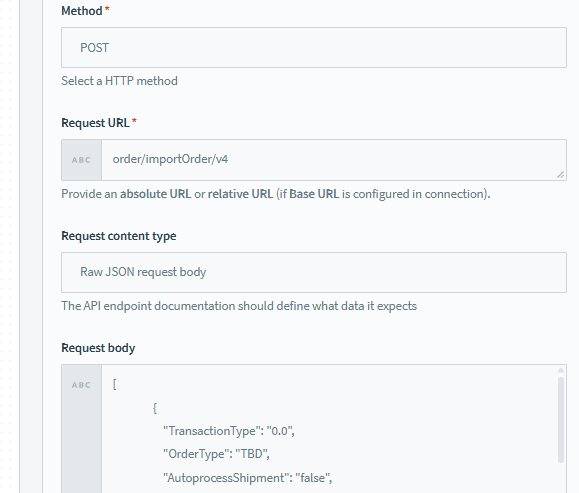Click the Request content type label
This screenshot has width=579, height=493.
pos(119,236)
